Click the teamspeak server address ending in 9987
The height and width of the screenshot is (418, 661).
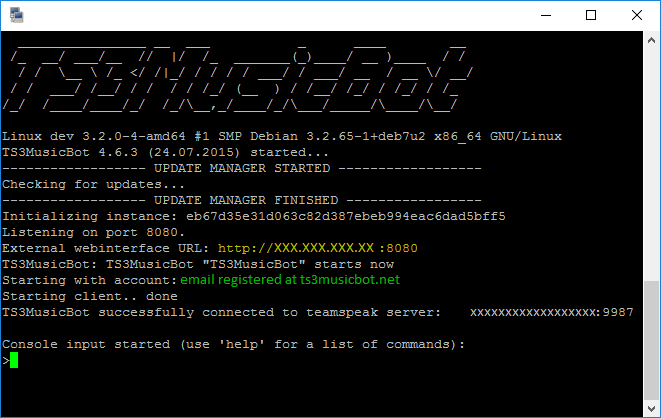click(551, 312)
